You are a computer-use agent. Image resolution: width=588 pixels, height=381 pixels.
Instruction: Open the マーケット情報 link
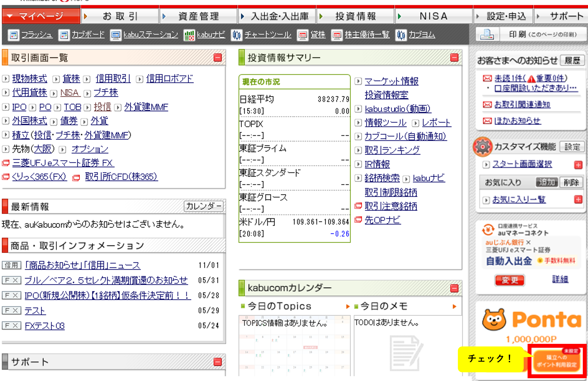392,81
